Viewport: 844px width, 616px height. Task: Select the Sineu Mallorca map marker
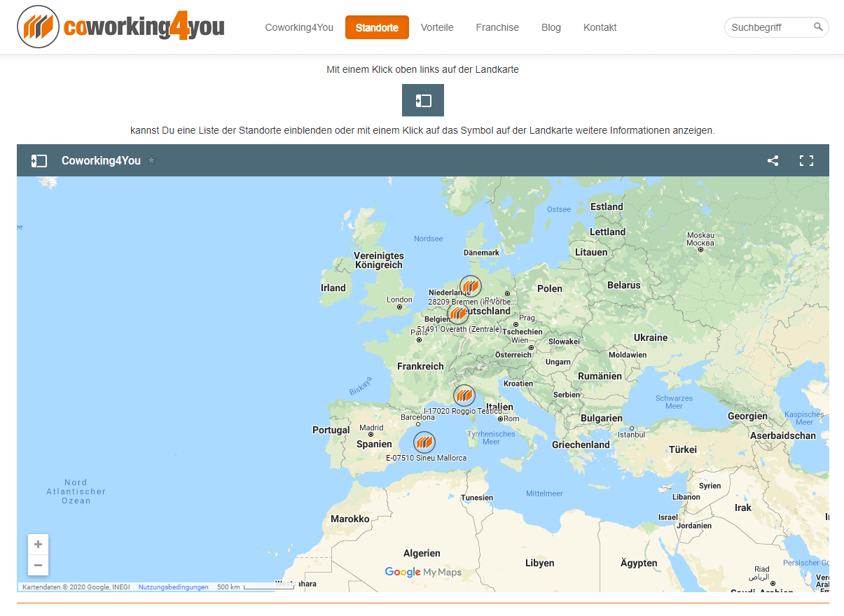(x=424, y=442)
